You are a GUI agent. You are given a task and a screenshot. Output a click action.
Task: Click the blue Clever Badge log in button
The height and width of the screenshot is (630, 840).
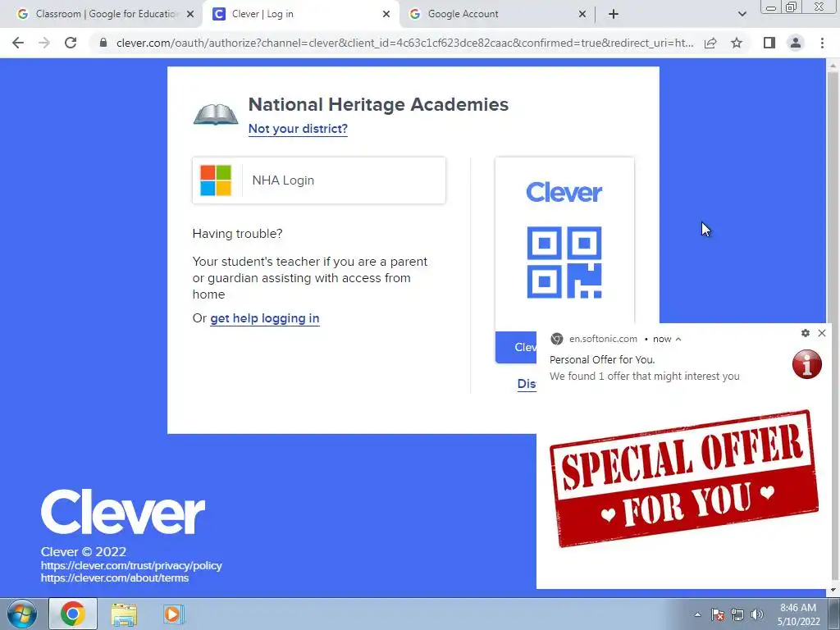point(516,347)
